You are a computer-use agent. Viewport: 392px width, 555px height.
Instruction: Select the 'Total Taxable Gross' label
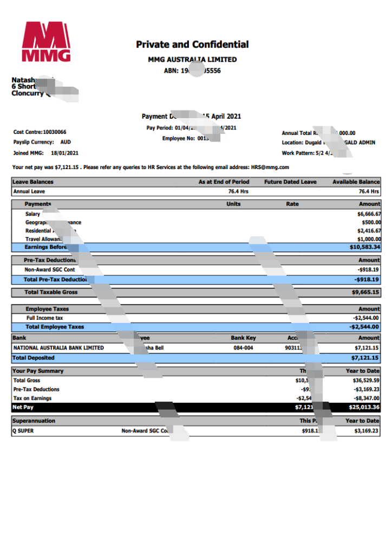tap(51, 292)
